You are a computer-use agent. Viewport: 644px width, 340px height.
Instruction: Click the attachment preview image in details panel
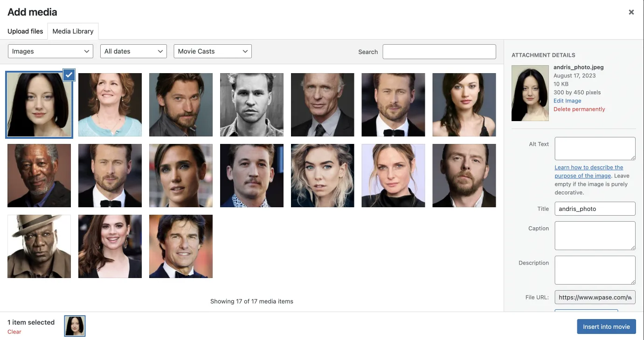[x=530, y=93]
